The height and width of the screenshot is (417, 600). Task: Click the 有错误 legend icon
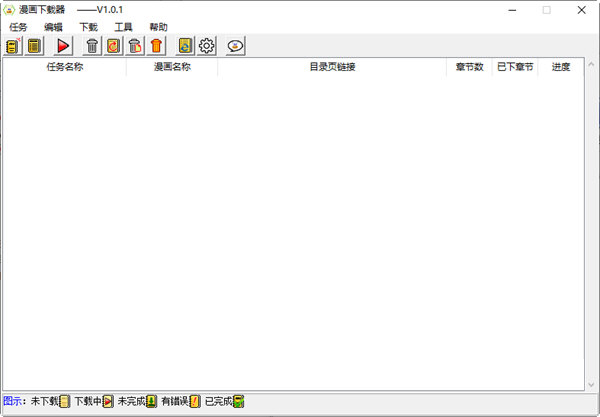pos(195,401)
